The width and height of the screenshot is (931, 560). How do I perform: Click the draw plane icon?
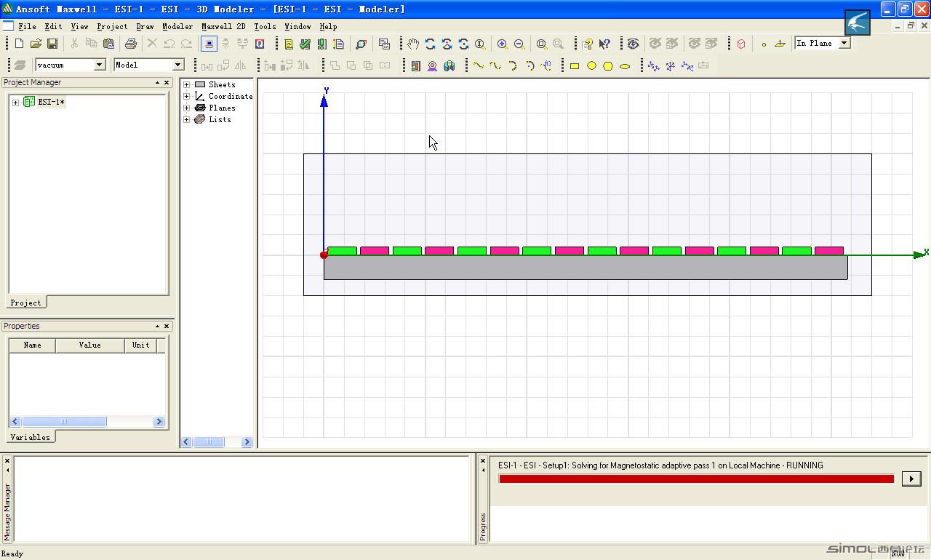(x=780, y=44)
